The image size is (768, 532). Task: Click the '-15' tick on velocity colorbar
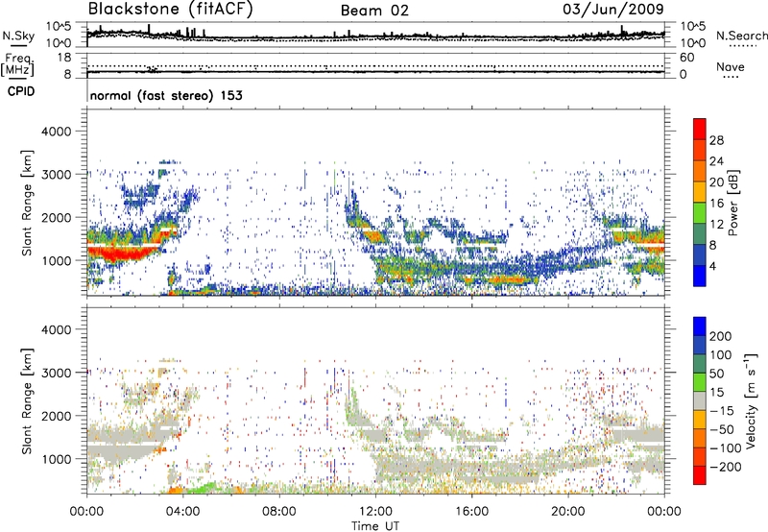[x=720, y=410]
